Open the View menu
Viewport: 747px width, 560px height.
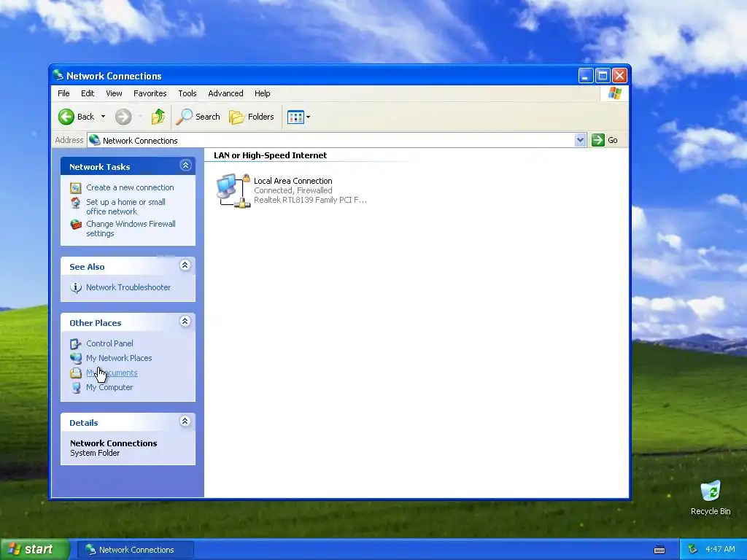coord(114,93)
